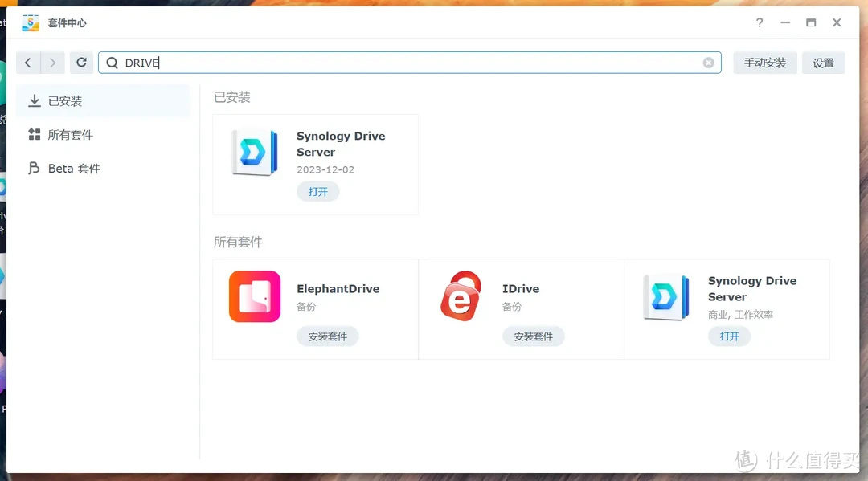
Task: Refresh the package list
Action: 81,63
